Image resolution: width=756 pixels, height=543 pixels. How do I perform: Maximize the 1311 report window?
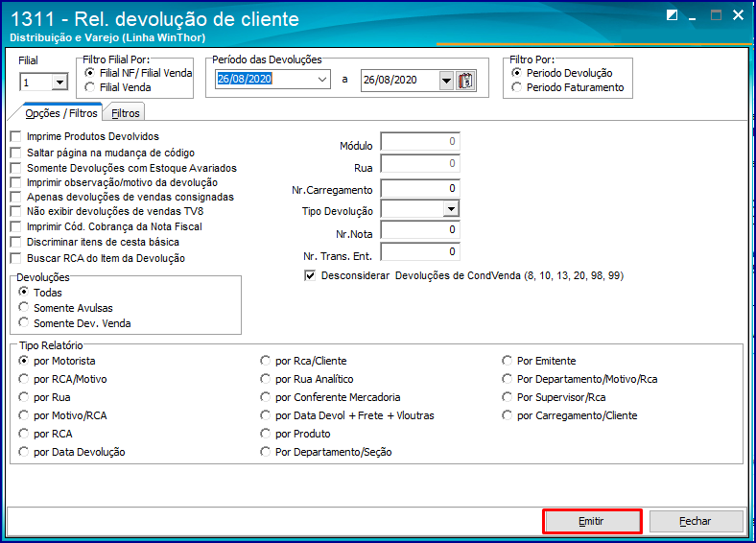[x=716, y=15]
